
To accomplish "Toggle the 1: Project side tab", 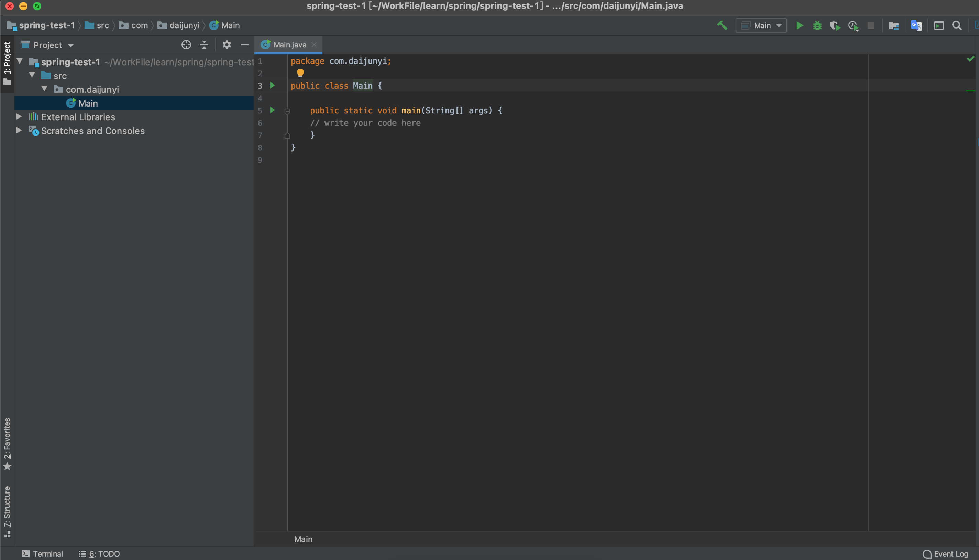I will pyautogui.click(x=7, y=64).
